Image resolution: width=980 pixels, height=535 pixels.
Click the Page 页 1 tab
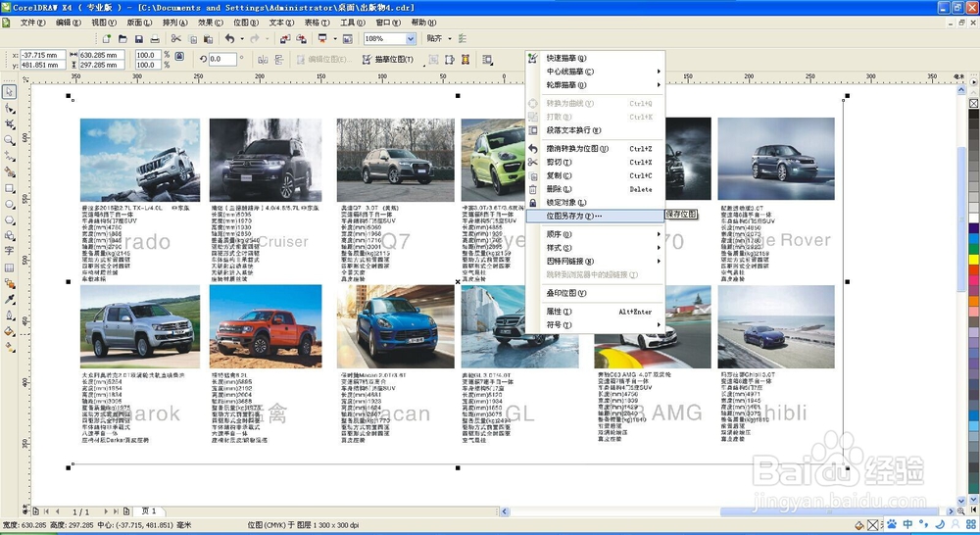[x=149, y=511]
